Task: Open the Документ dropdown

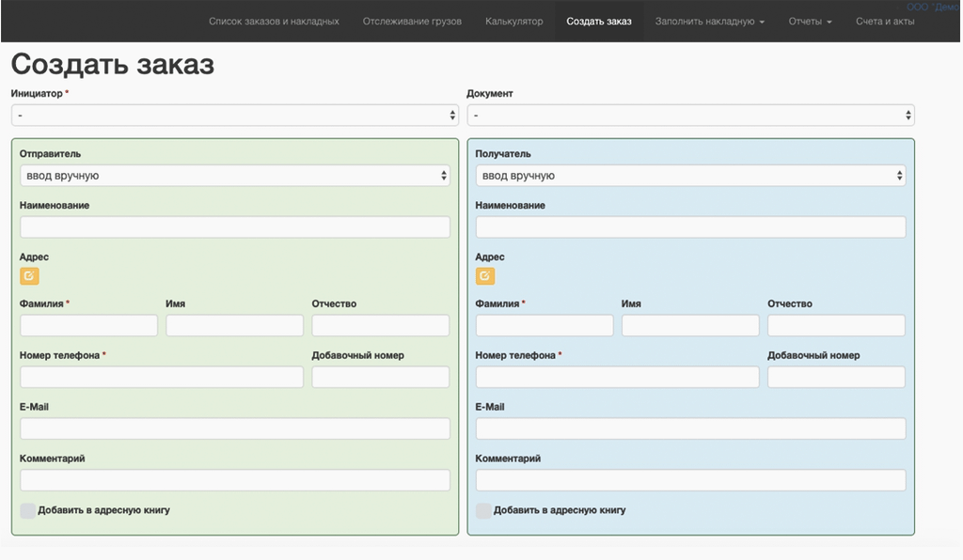Action: pyautogui.click(x=690, y=116)
